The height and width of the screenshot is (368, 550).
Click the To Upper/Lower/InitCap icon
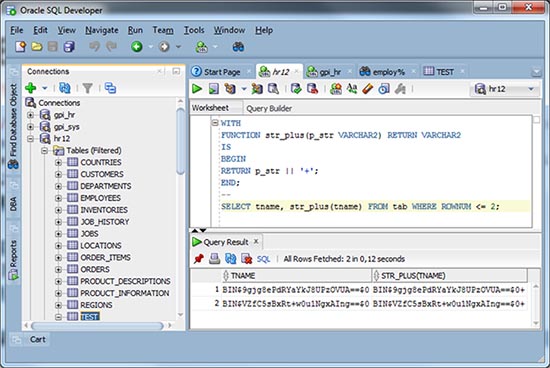click(352, 88)
